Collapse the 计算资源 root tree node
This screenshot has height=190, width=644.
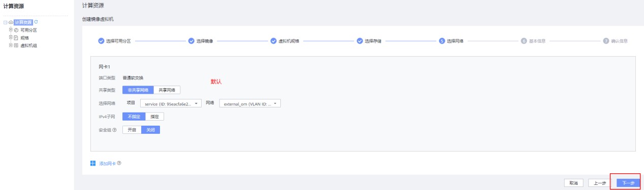(x=5, y=22)
